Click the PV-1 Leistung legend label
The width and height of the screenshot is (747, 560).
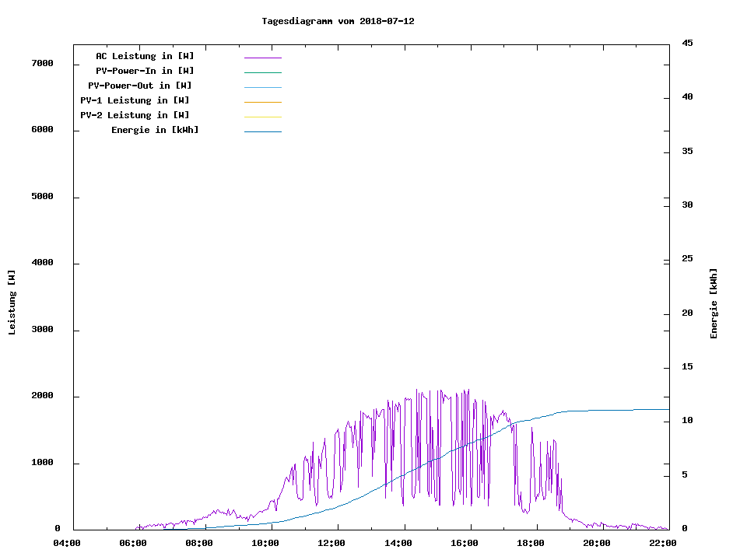(x=135, y=100)
